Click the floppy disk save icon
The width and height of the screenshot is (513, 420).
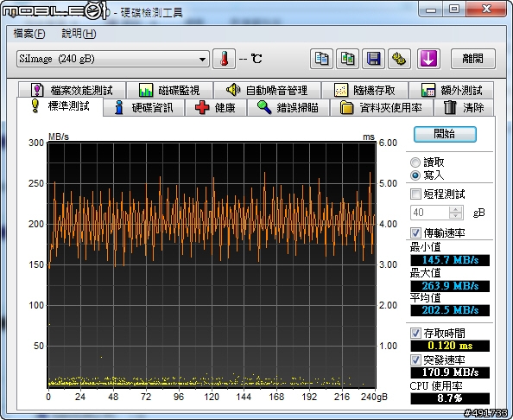374,59
